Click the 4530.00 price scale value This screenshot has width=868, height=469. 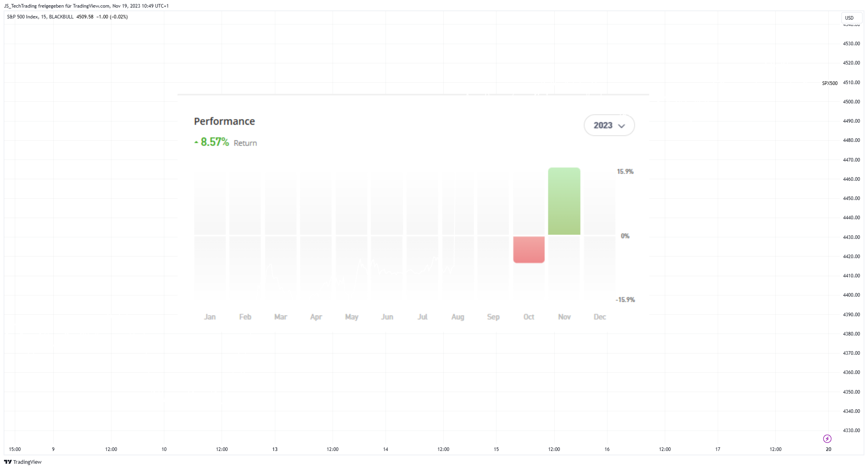tap(851, 44)
